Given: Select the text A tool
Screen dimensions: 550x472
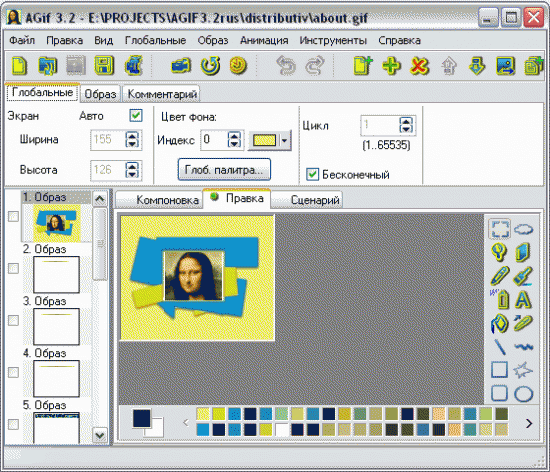Looking at the screenshot, I should [523, 299].
